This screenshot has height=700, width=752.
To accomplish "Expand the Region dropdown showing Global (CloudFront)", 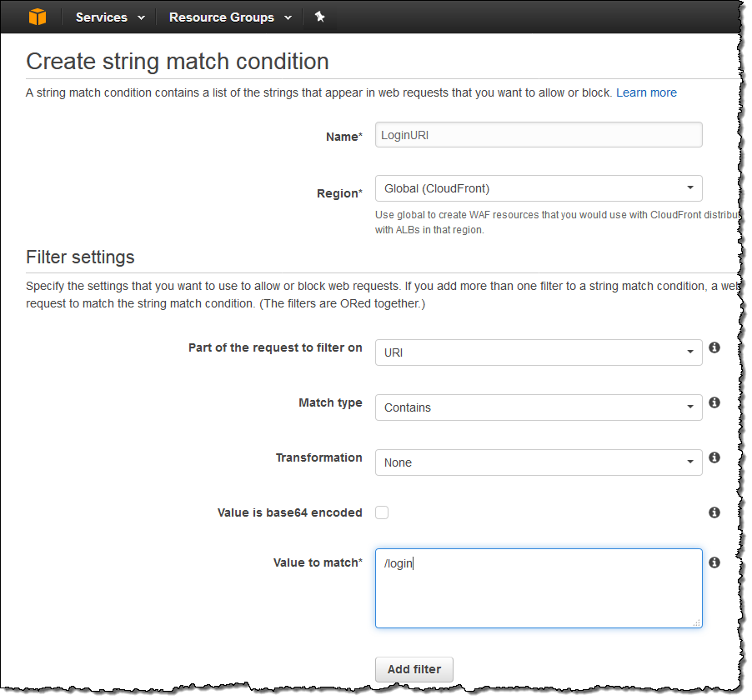I will 539,188.
